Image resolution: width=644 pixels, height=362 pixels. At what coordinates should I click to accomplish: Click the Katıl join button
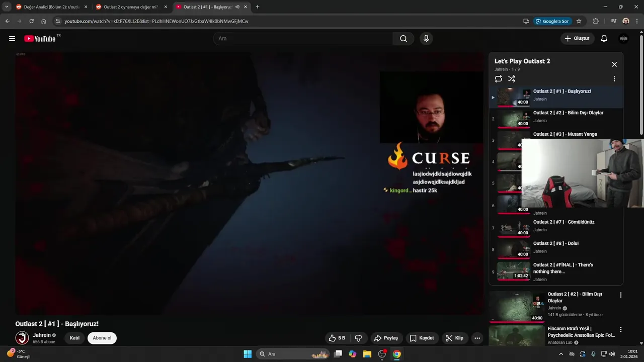[74, 338]
